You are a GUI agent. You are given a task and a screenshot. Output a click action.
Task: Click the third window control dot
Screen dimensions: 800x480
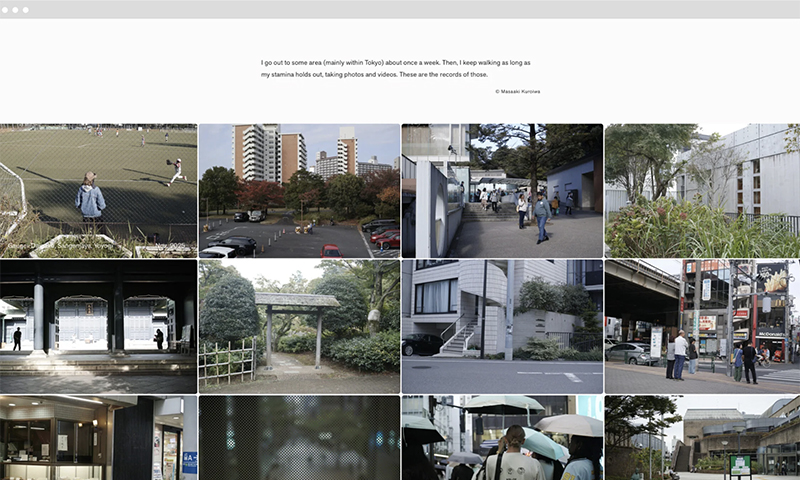26,10
